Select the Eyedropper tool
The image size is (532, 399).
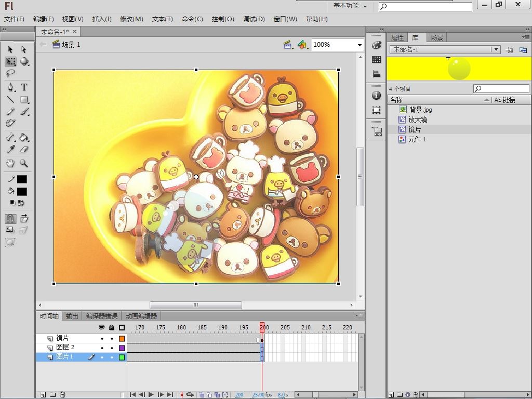[10, 149]
